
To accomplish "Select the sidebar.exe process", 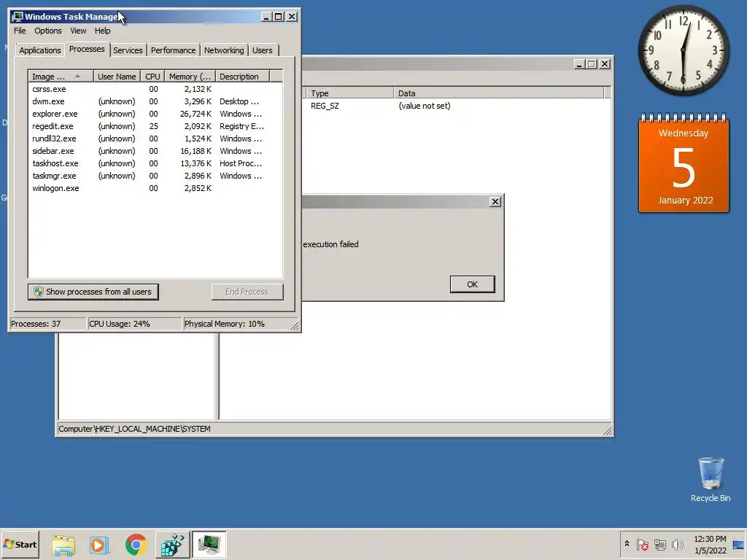I will pyautogui.click(x=155, y=151).
